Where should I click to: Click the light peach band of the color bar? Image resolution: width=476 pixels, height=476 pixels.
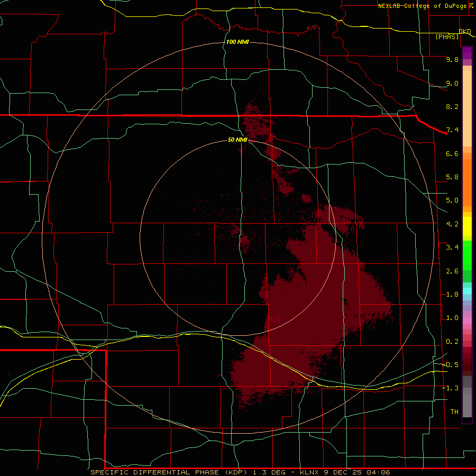(x=467, y=108)
